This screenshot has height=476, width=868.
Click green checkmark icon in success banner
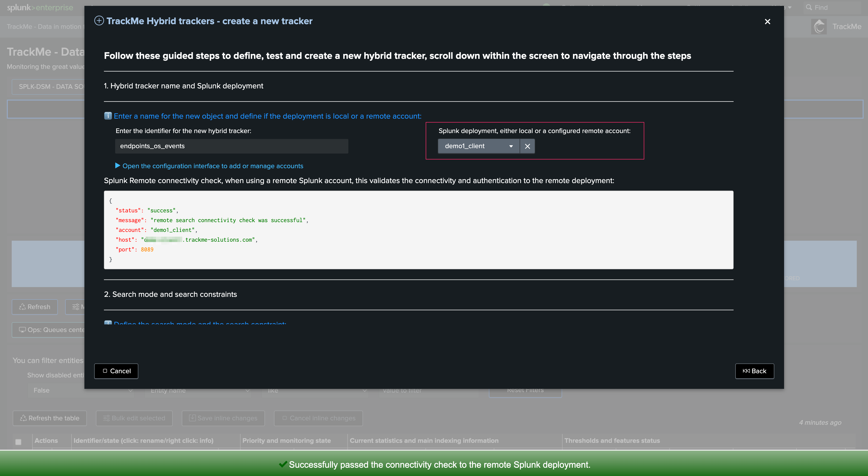tap(283, 464)
